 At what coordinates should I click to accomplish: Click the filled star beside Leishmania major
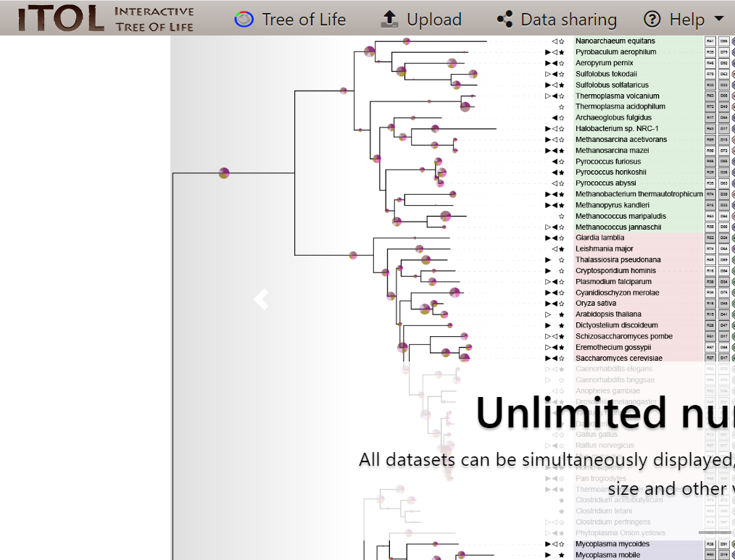point(561,249)
